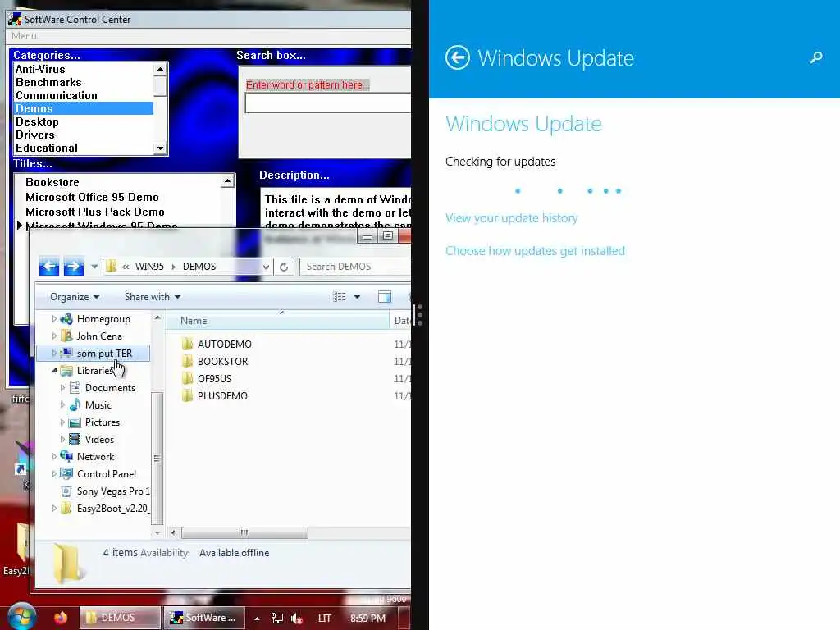Select Educational category
Screen dimensions: 840x630
pos(47,148)
